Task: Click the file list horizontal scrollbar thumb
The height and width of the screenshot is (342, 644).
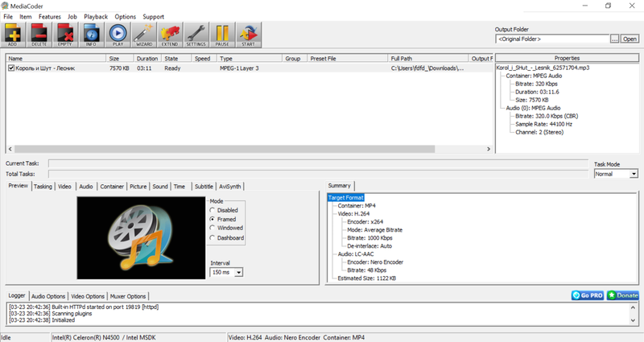Action: click(225, 149)
